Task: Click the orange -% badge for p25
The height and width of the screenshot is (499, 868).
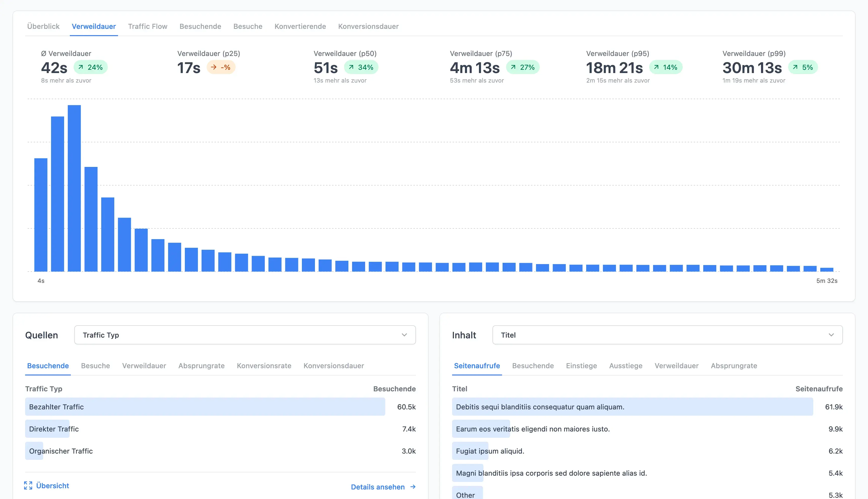Action: 221,67
